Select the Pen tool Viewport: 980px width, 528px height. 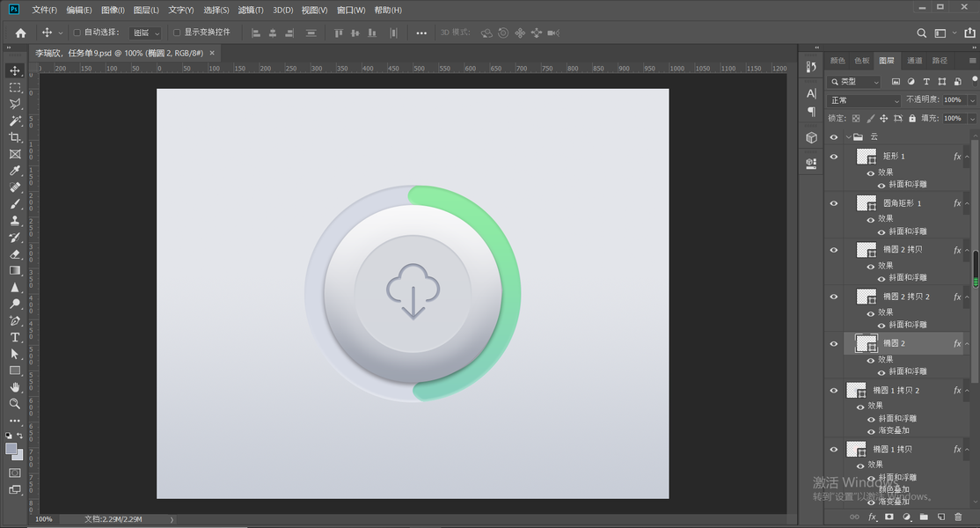pos(15,320)
